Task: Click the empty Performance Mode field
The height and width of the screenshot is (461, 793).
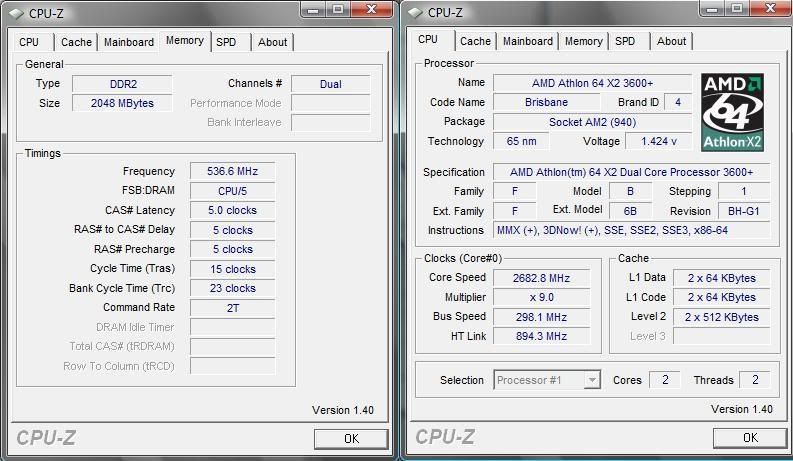Action: tap(331, 103)
